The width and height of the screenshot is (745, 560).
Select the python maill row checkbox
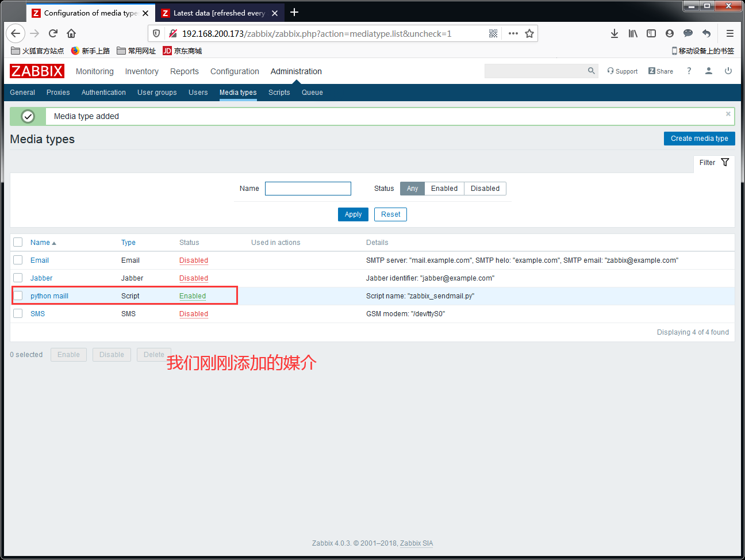18,296
